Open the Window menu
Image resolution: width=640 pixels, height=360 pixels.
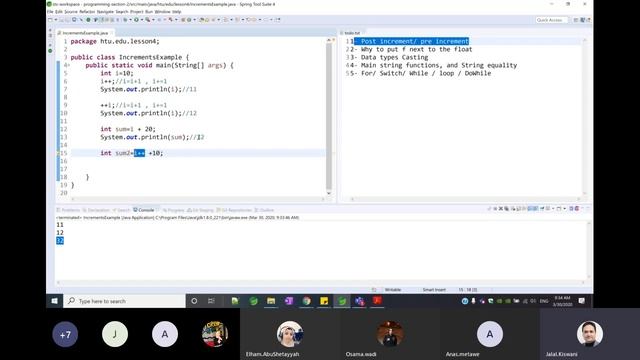pos(162,12)
